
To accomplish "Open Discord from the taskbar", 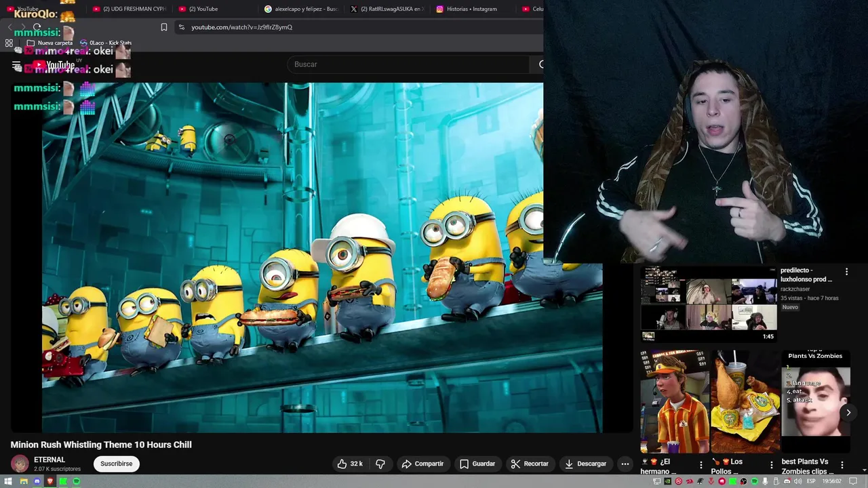I will [37, 481].
